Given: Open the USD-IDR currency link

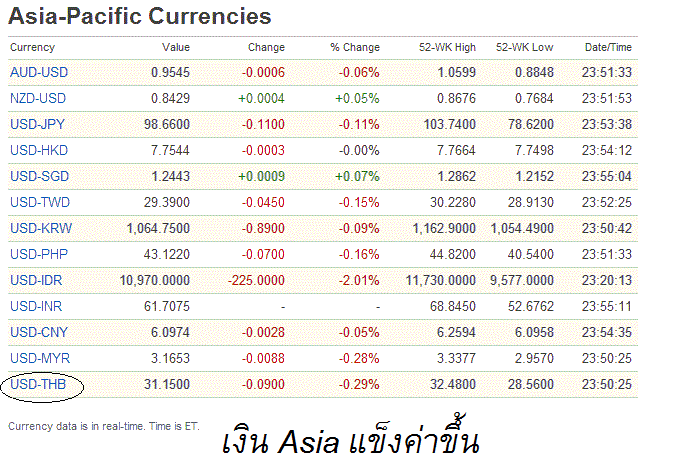Looking at the screenshot, I should pos(37,280).
